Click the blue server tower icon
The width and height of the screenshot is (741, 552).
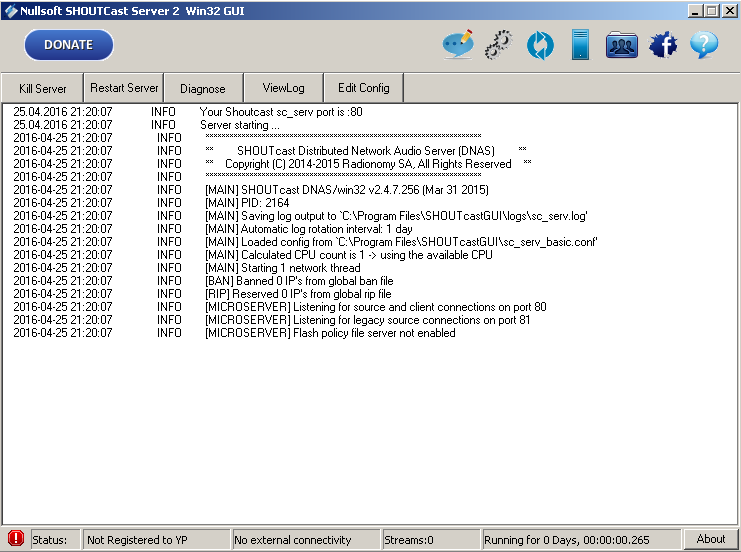pyautogui.click(x=580, y=44)
